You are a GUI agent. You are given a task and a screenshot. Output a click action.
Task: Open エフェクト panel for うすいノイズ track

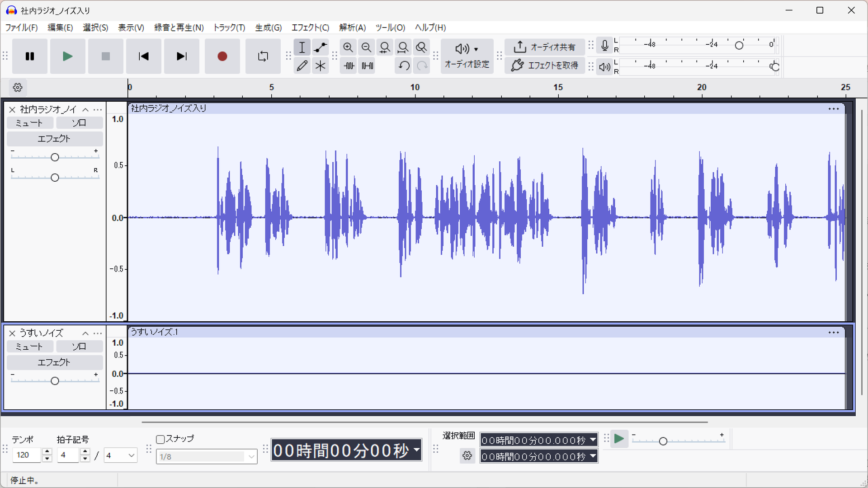pos(55,362)
